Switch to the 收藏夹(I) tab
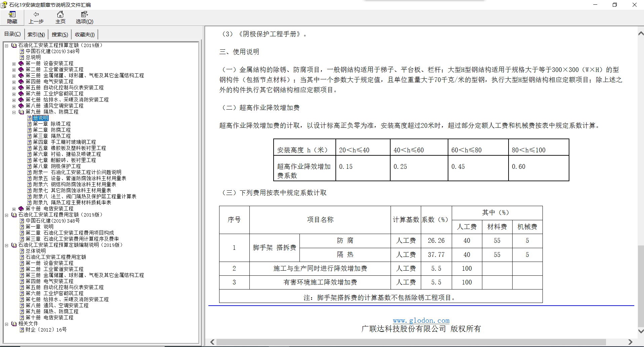This screenshot has height=347, width=644. (x=85, y=34)
